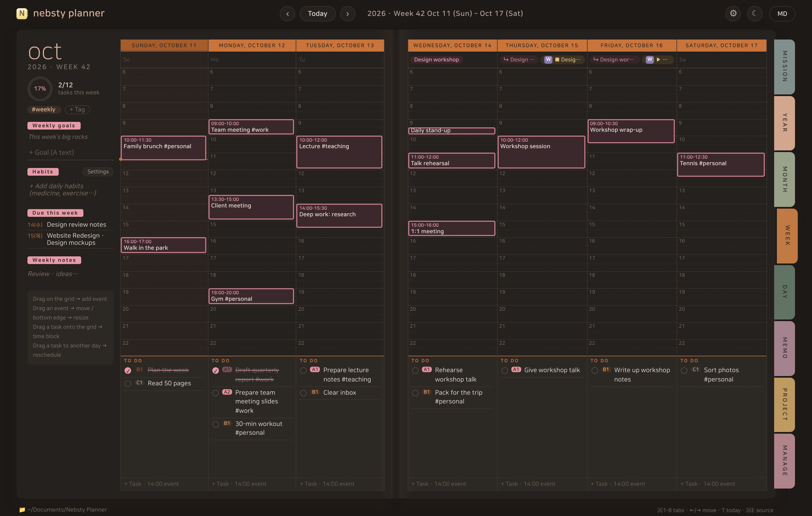Click the W badge on Thursday's all-day event
Viewport: 812px width, 516px height.
[x=548, y=59]
